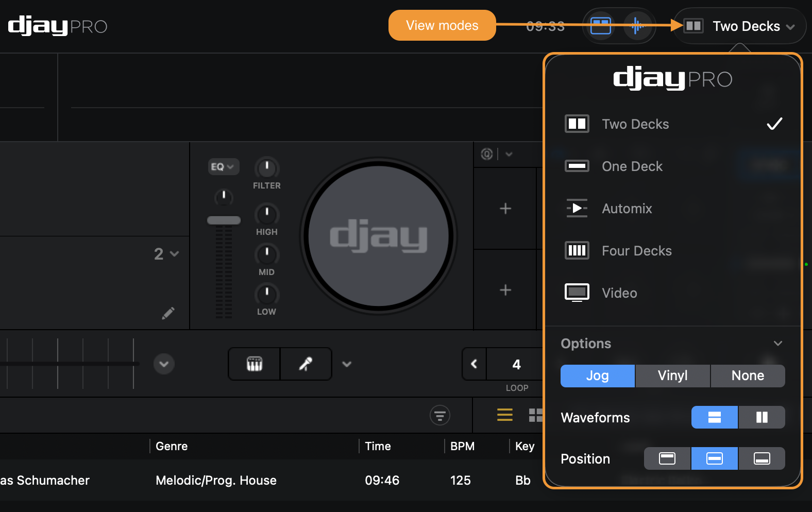Click the HIGH EQ knob
Screen dimensions: 812x512
click(267, 214)
